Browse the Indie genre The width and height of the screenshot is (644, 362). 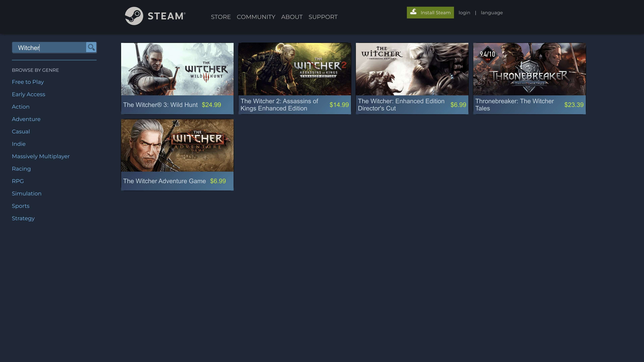point(19,144)
